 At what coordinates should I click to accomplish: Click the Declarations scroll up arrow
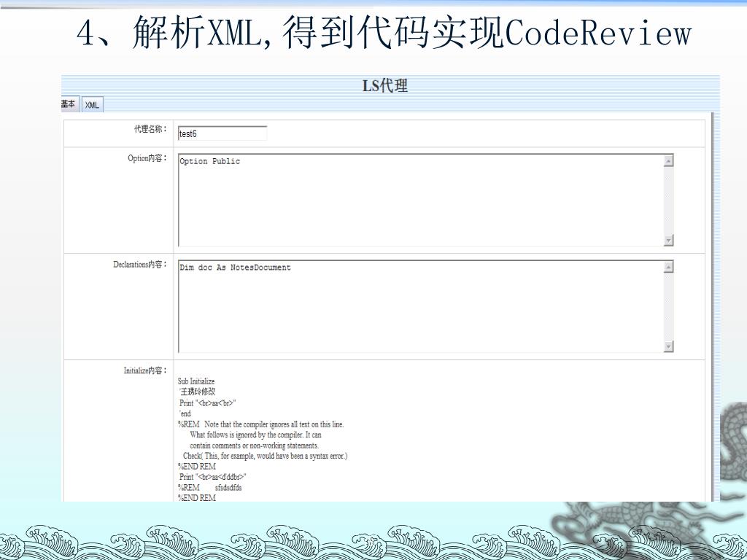point(668,267)
